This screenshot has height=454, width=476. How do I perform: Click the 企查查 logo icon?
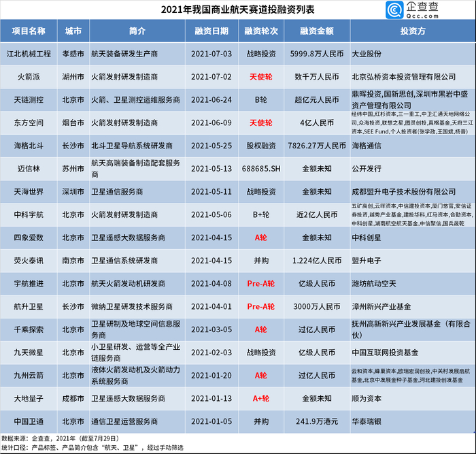click(394, 10)
